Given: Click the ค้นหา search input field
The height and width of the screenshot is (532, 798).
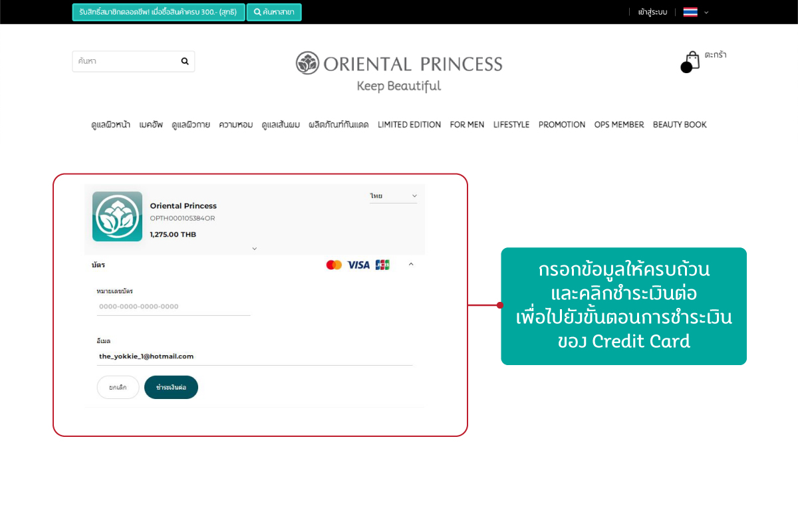Looking at the screenshot, I should [x=133, y=61].
